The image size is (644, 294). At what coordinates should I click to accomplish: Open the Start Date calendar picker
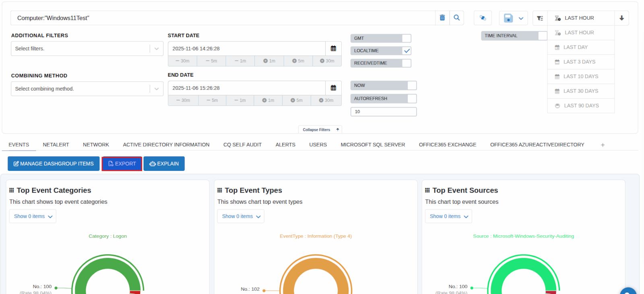point(333,48)
